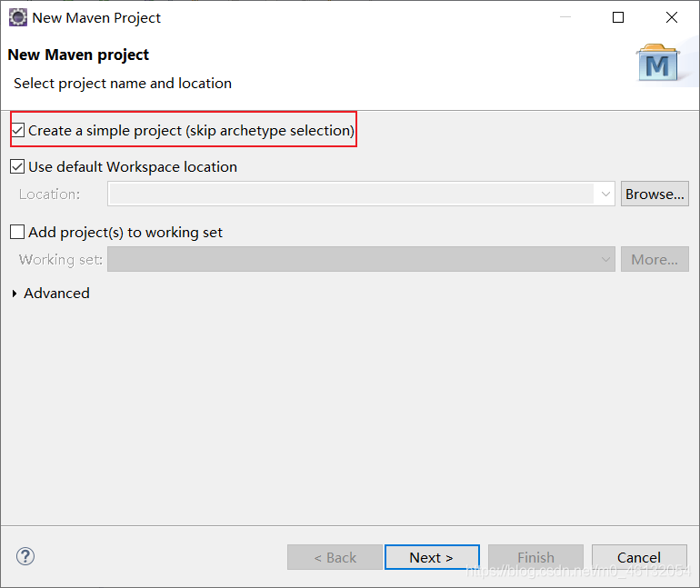
Task: Maximize the New Maven Project dialog
Action: [618, 17]
